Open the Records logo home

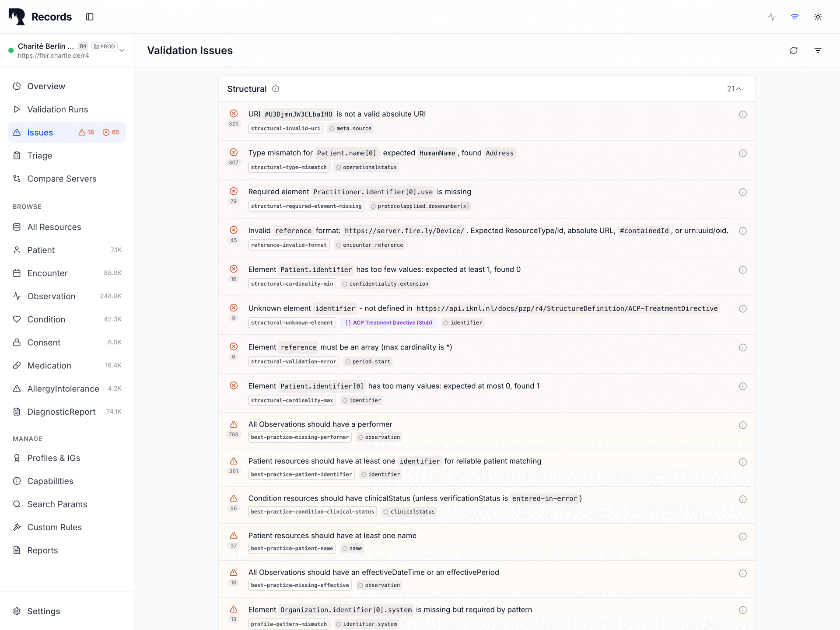40,17
